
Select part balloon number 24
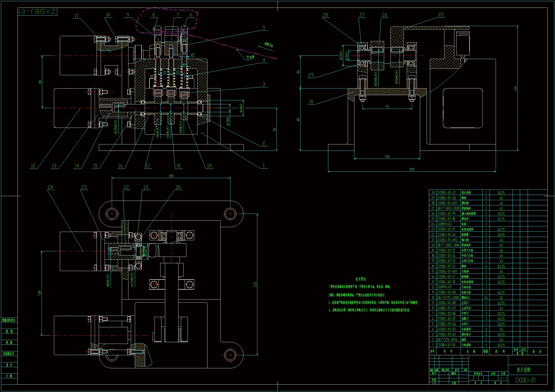tap(50, 187)
